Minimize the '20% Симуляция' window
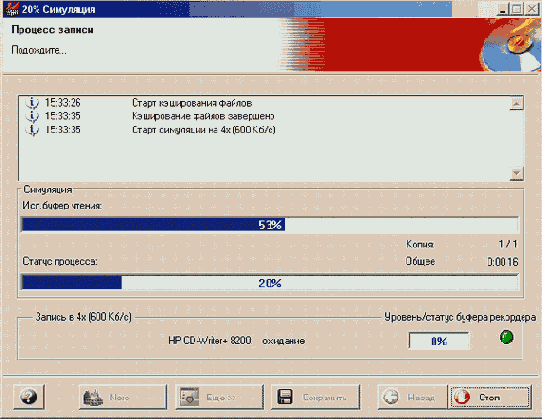Viewport: 542px width, 419px height. click(x=503, y=9)
